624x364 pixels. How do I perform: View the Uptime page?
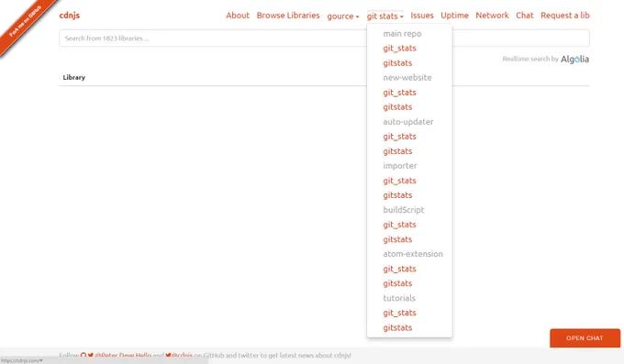tap(454, 16)
